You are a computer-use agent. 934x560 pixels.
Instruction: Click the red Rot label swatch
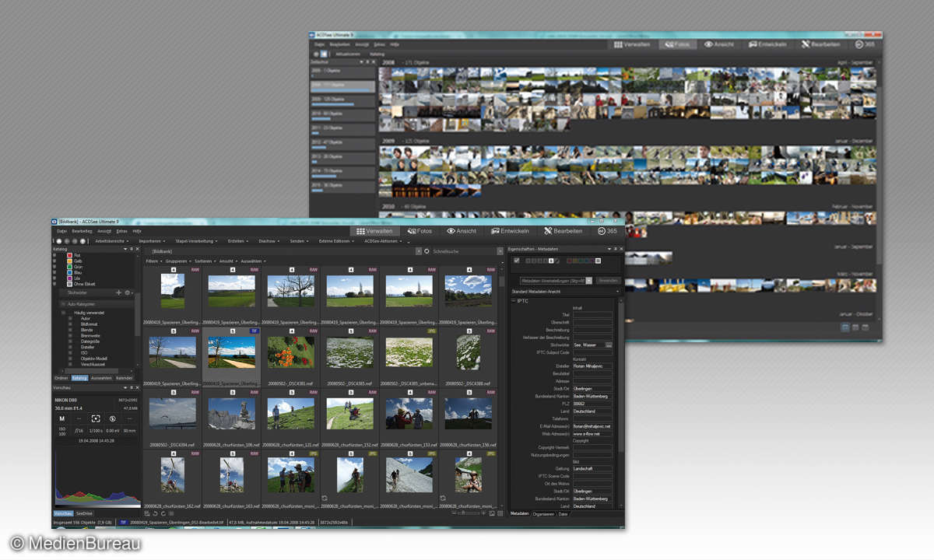click(69, 255)
